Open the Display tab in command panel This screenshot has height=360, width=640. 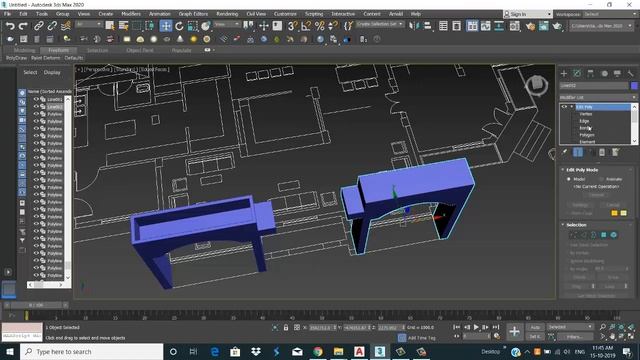[x=617, y=73]
